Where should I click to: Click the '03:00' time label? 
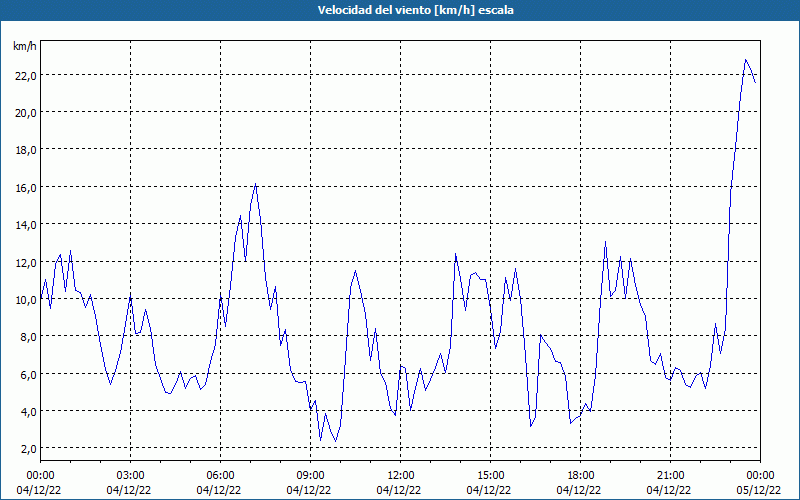pos(131,476)
